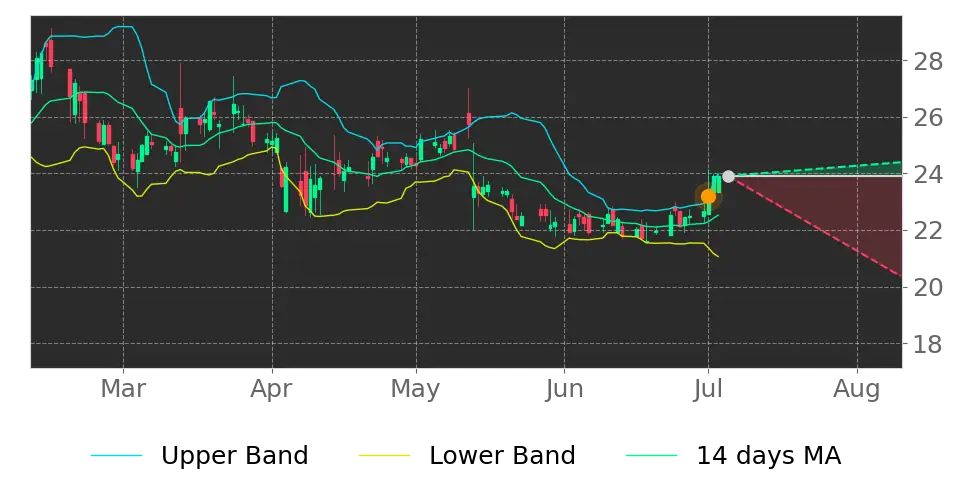The height and width of the screenshot is (486, 972).
Task: Click the blue Upper Band legend line
Action: point(117,456)
